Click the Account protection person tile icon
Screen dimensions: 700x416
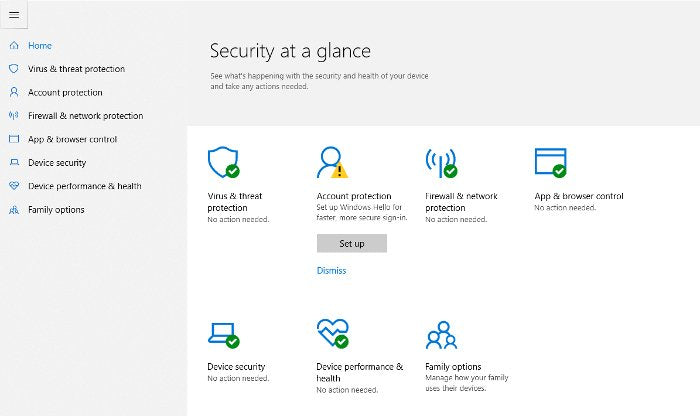tap(331, 162)
